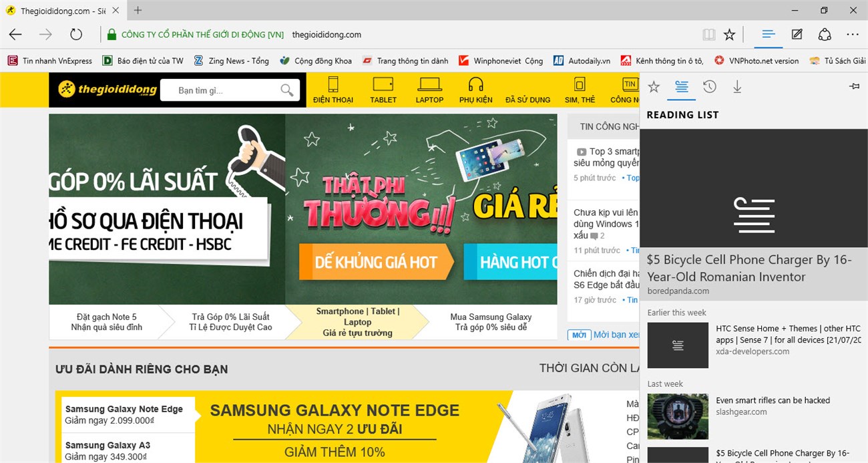Image resolution: width=868 pixels, height=463 pixels.
Task: Open ĐIỆN THOẠI phone category
Action: pos(333,90)
